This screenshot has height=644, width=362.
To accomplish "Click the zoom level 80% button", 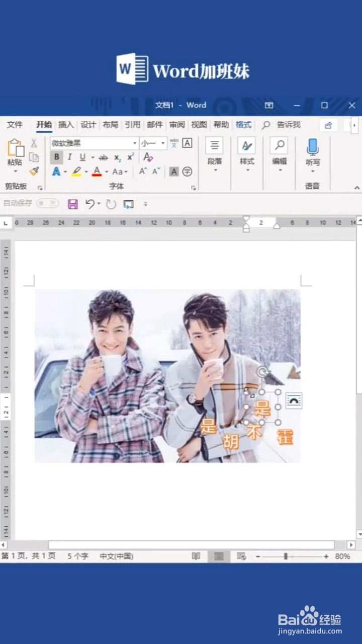I will click(x=342, y=556).
